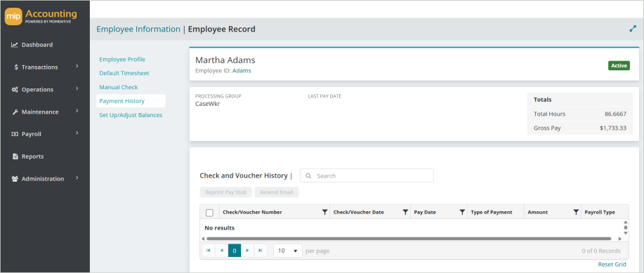Go to the last page of grid
The image size is (644, 273).
(260, 251)
